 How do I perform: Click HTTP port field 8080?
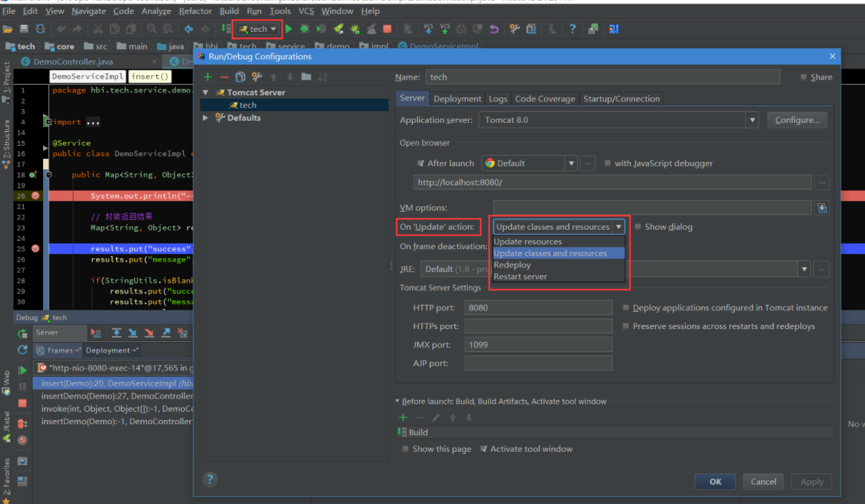(538, 308)
